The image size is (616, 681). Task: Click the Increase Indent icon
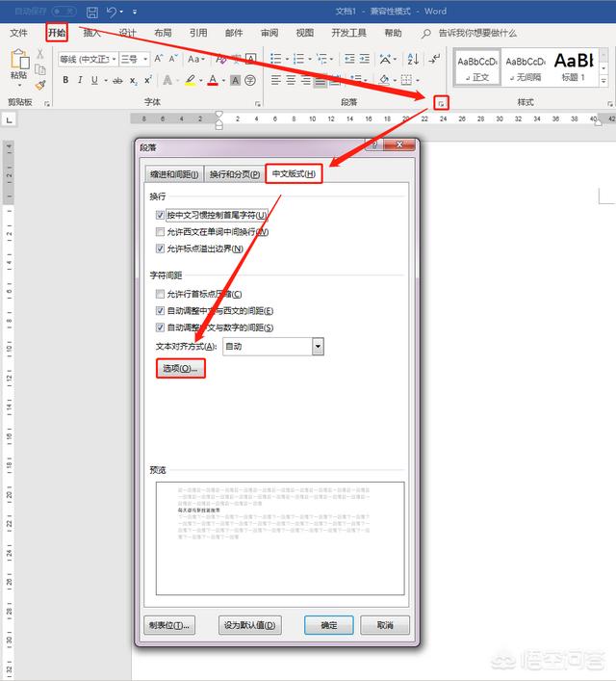(x=365, y=59)
